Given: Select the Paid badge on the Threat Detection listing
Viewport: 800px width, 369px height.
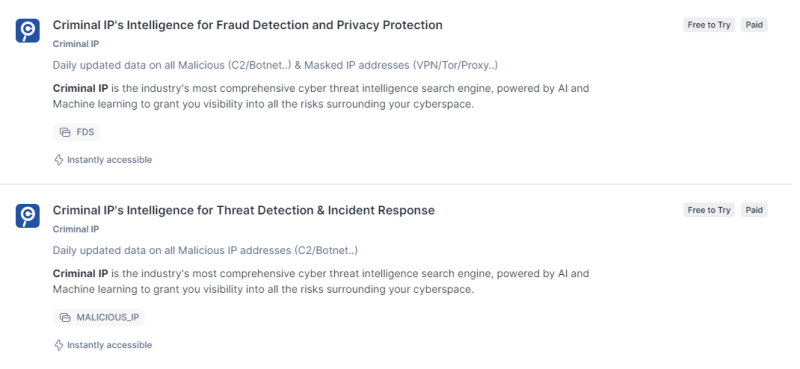Looking at the screenshot, I should point(754,210).
